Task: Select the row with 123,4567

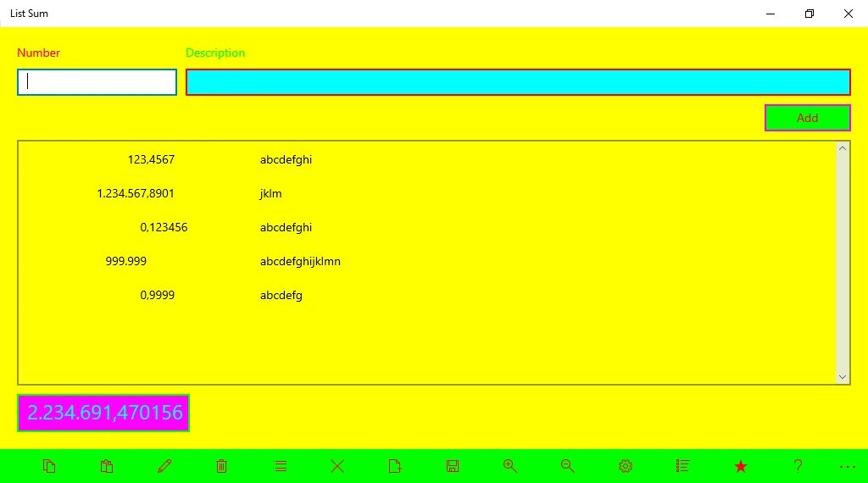Action: point(427,159)
